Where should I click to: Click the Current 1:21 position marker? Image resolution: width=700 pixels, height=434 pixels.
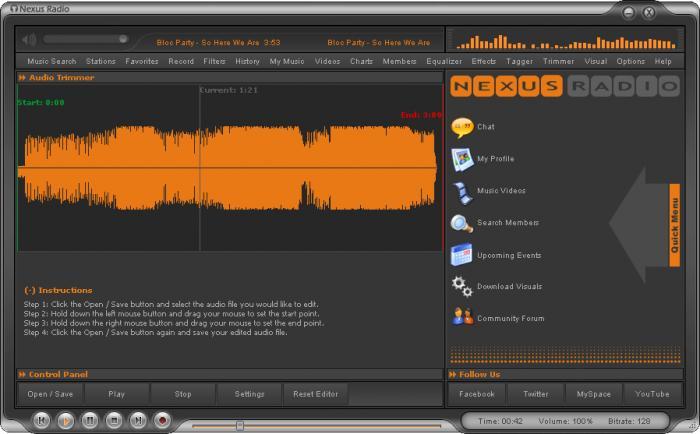click(229, 90)
